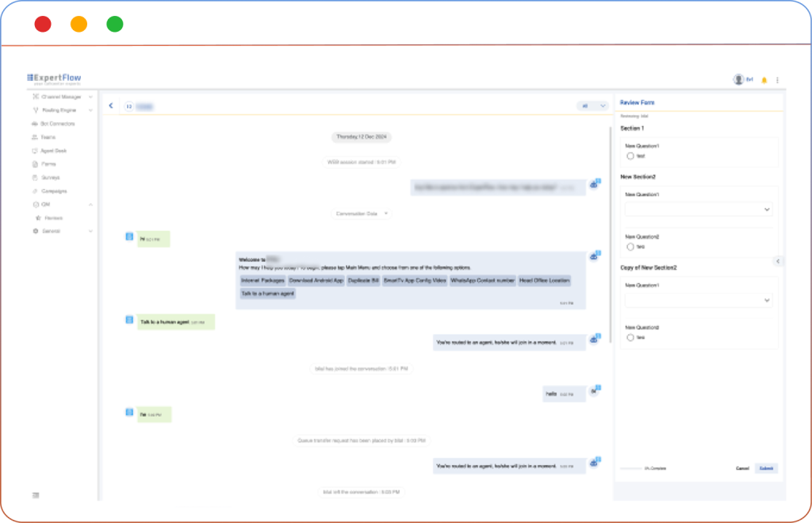Select the radio option under New Section2 Question2
The image size is (812, 523).
(630, 247)
